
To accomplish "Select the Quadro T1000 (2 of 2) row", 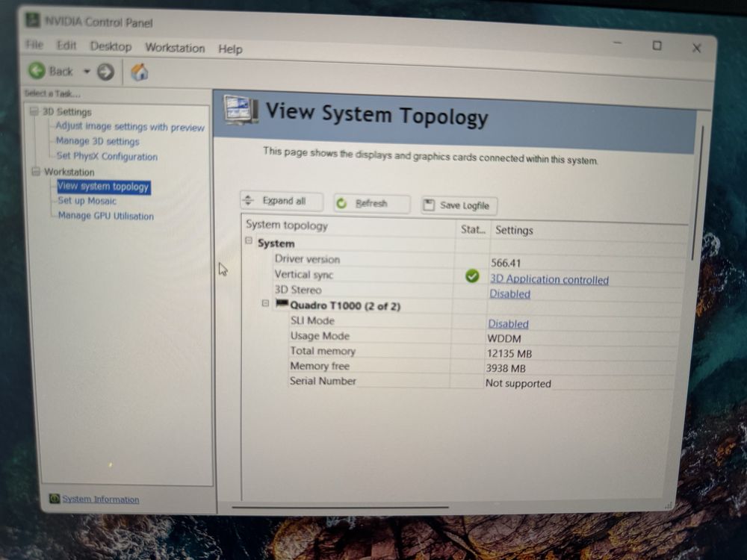I will [x=345, y=305].
